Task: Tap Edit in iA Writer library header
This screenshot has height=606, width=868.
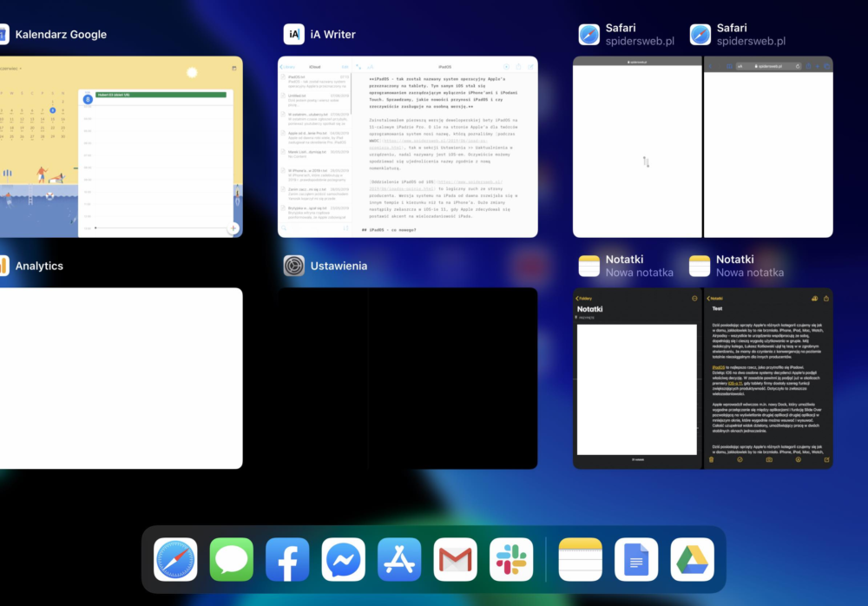Action: (x=345, y=67)
